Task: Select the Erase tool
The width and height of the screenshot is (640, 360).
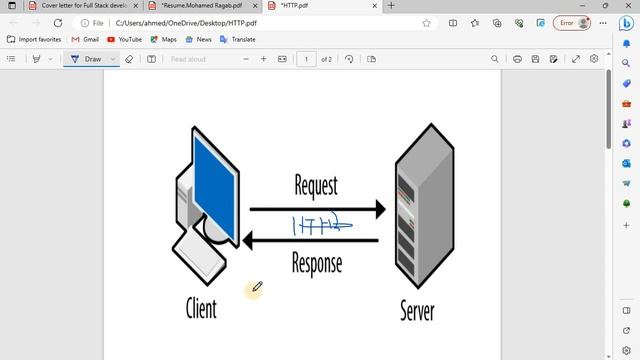Action: (129, 59)
